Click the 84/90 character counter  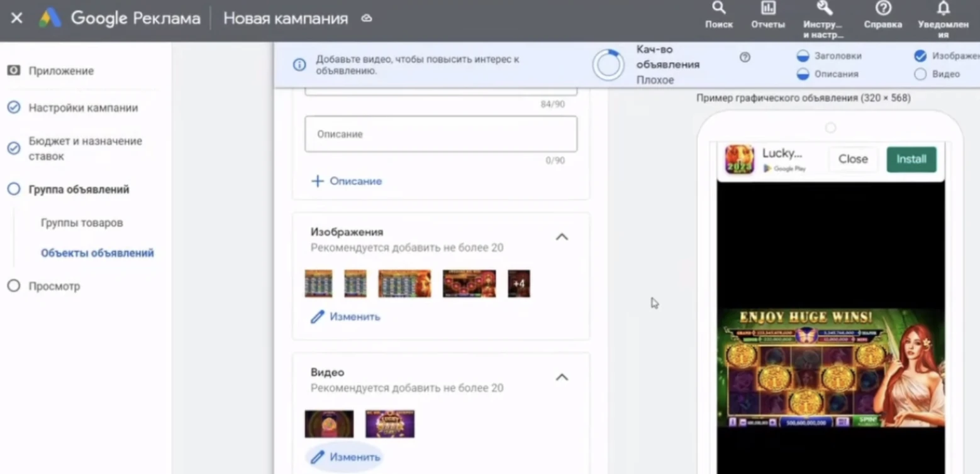[x=553, y=104]
